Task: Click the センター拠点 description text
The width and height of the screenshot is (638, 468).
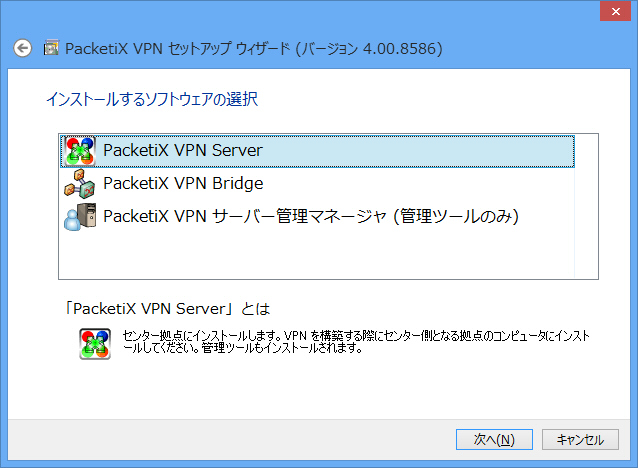Action: [356, 342]
